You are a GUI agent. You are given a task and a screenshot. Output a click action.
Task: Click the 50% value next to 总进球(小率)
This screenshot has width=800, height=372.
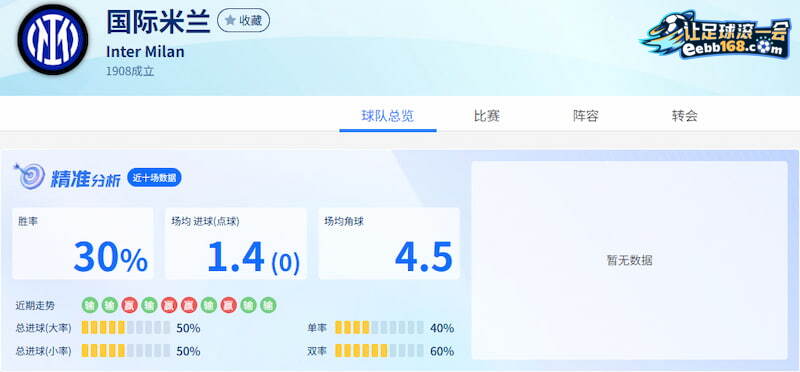tap(188, 352)
